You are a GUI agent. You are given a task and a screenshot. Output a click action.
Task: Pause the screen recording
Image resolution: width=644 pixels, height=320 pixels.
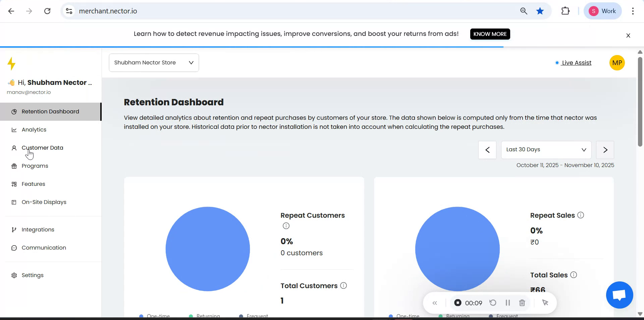point(507,303)
